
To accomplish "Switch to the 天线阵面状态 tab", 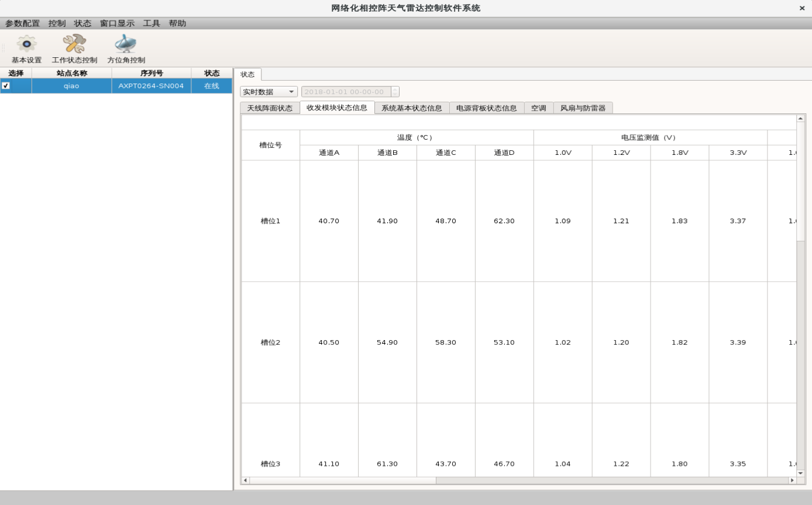I will 270,108.
